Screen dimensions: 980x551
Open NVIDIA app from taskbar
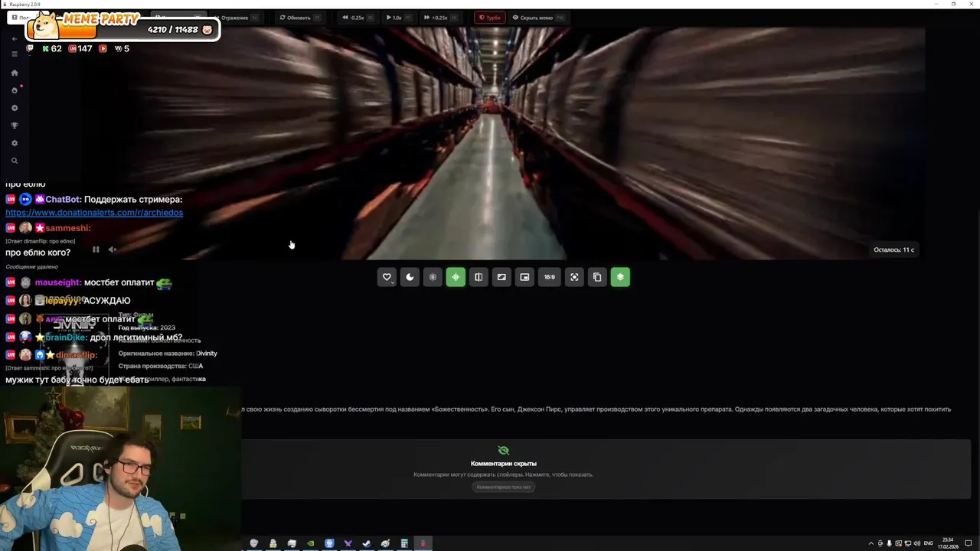coord(310,543)
